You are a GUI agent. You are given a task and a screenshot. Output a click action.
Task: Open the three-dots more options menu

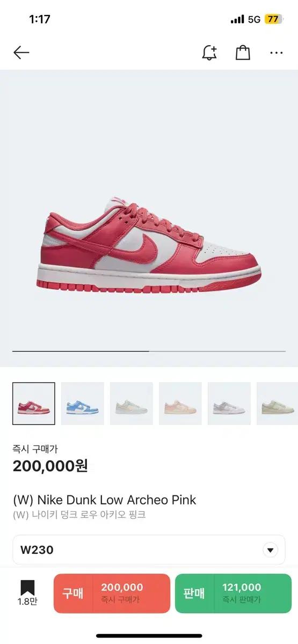point(277,53)
